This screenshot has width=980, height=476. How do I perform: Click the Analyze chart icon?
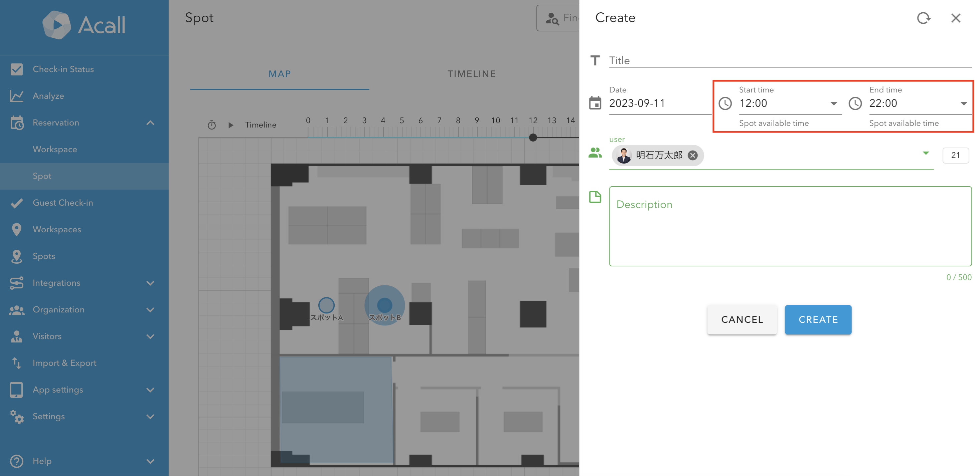[x=16, y=96]
